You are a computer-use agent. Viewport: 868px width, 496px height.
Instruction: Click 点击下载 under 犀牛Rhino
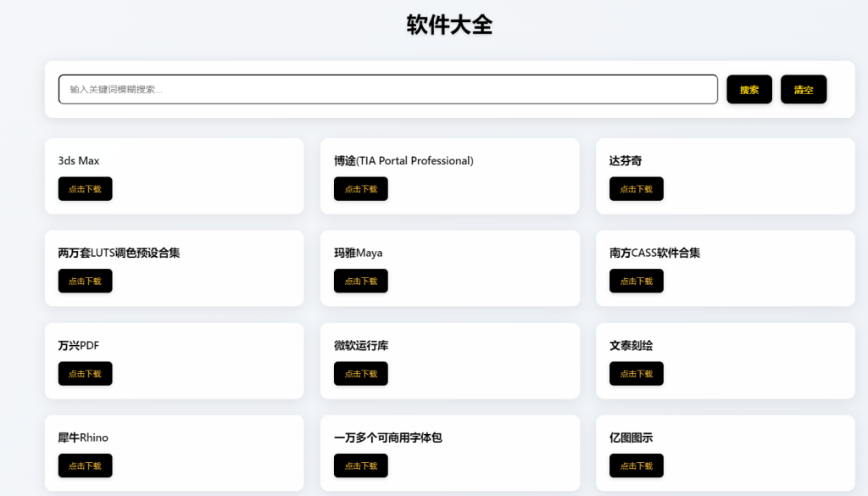pos(86,465)
